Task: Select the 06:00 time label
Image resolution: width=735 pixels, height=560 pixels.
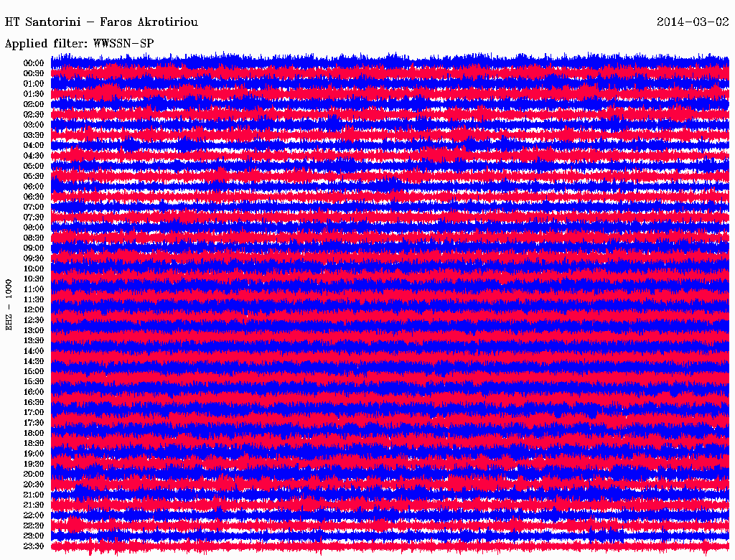Action: click(34, 186)
